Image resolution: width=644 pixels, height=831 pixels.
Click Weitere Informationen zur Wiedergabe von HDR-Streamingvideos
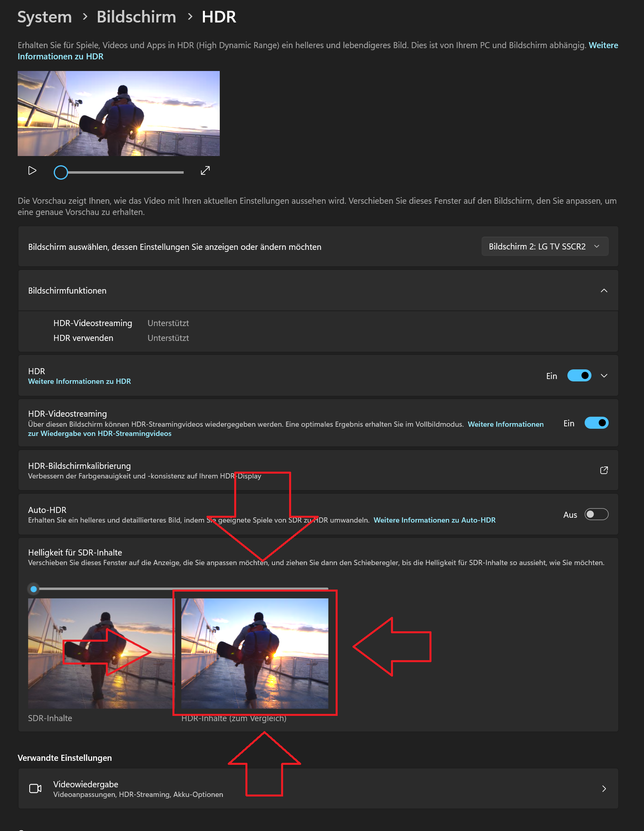point(505,424)
